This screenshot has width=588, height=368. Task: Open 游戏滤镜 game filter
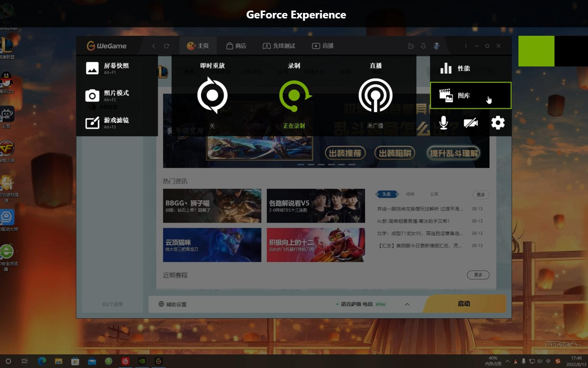(x=107, y=123)
